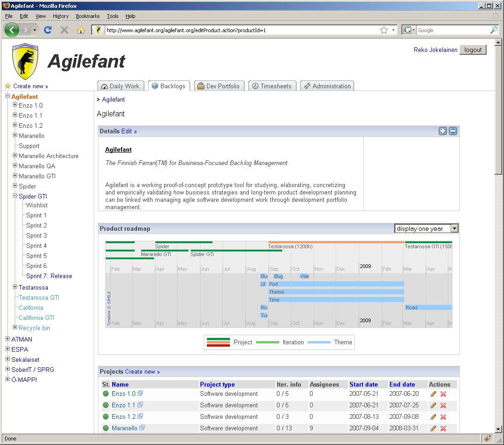This screenshot has height=445, width=504.
Task: Click the pencil edit icon for Maranello row
Action: tap(433, 428)
